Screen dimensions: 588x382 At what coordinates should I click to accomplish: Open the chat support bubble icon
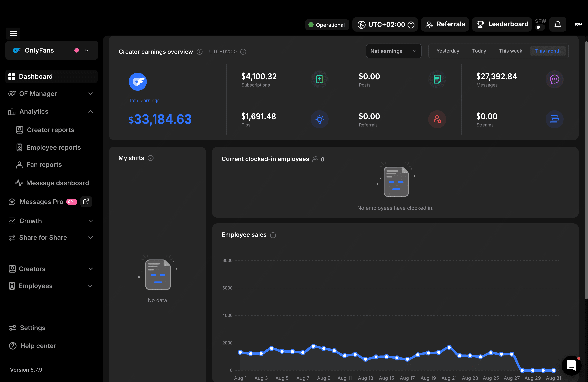pyautogui.click(x=571, y=365)
